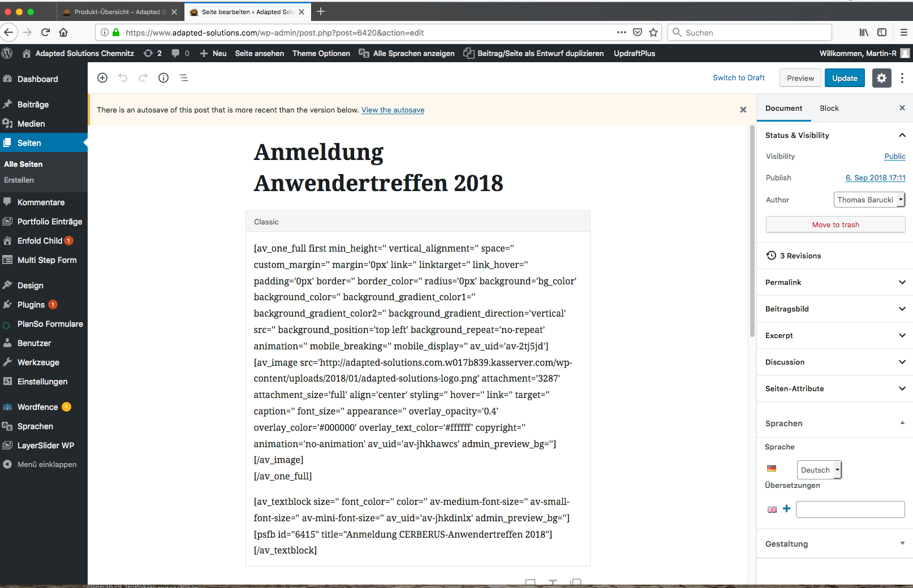Reload the page in browser toolbar

tap(46, 32)
